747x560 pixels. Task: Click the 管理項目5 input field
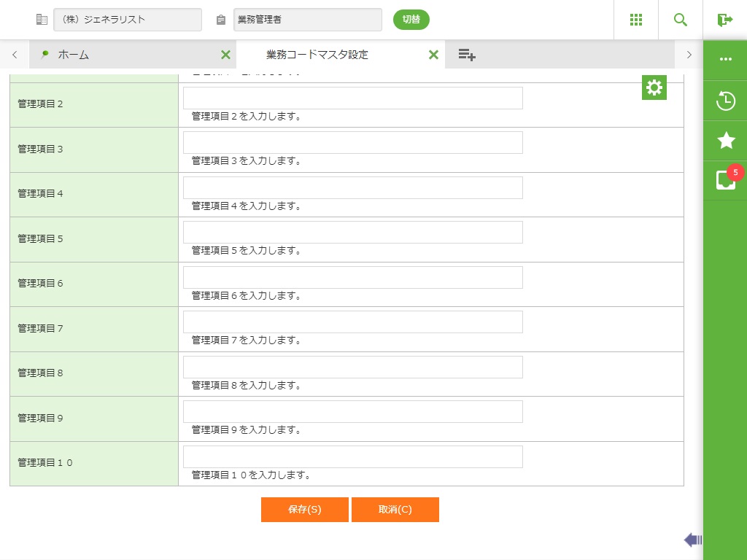click(x=353, y=233)
